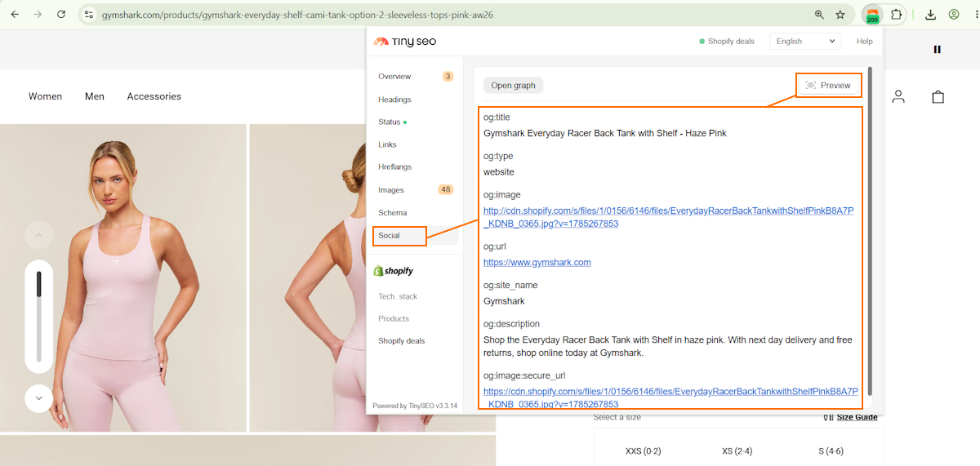Open the Gymshark shopping bag icon

tap(938, 96)
